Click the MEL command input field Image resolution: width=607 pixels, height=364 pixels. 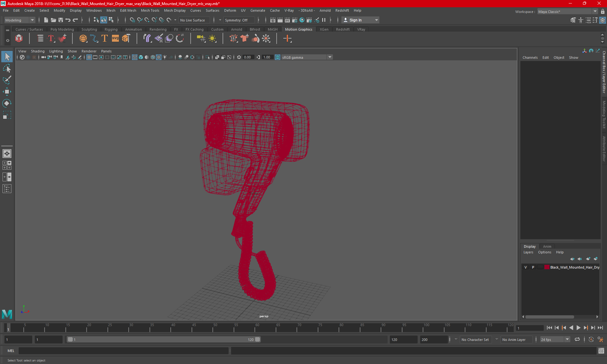tap(123, 351)
